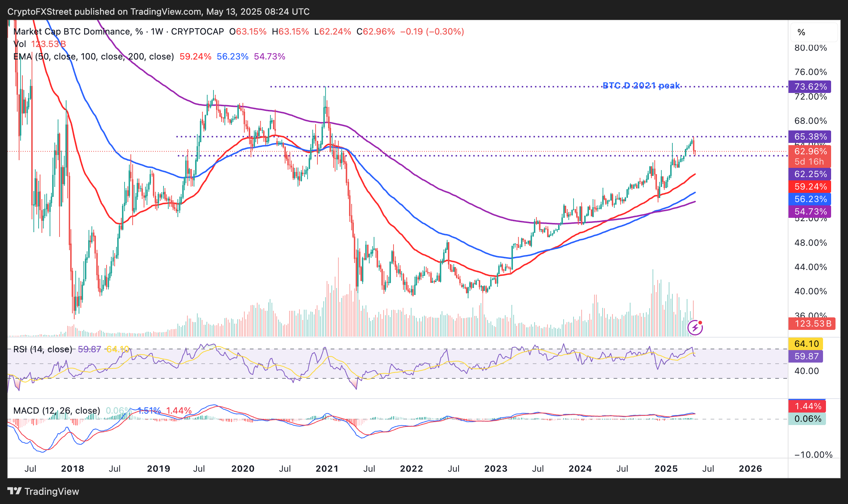Open the % scale selector box
Screen dimensions: 848x504
[814, 32]
